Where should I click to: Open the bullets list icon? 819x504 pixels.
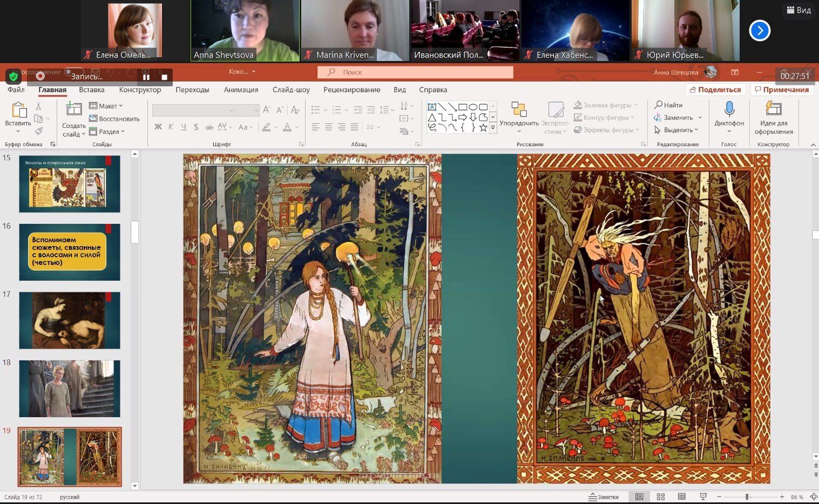(x=316, y=110)
